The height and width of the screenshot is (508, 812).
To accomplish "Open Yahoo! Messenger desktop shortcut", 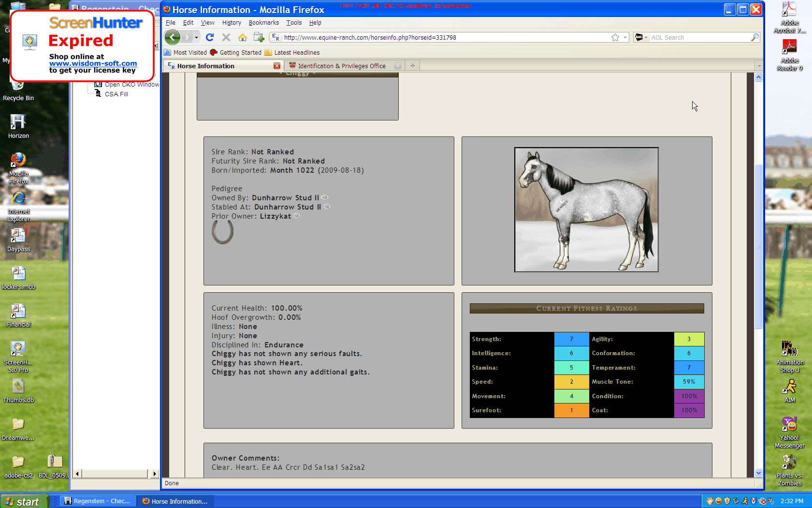I will [x=790, y=433].
